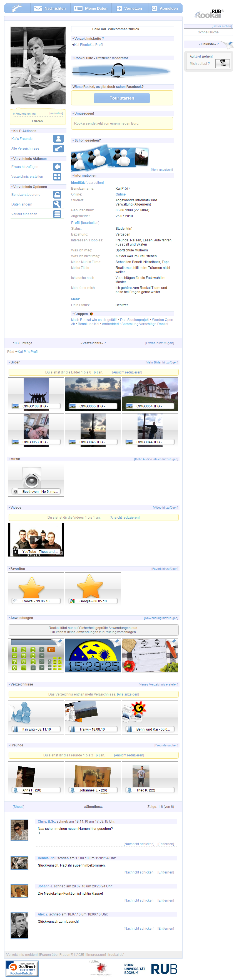Open the CIMG3054.JPG house thumbnail

150,394
